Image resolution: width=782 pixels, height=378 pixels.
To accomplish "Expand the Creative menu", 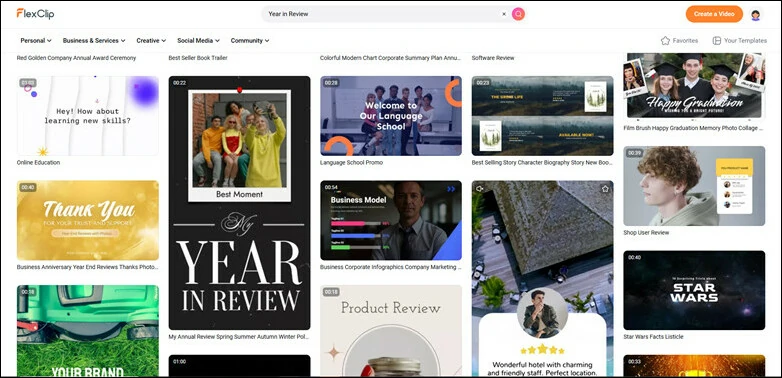I will (151, 40).
